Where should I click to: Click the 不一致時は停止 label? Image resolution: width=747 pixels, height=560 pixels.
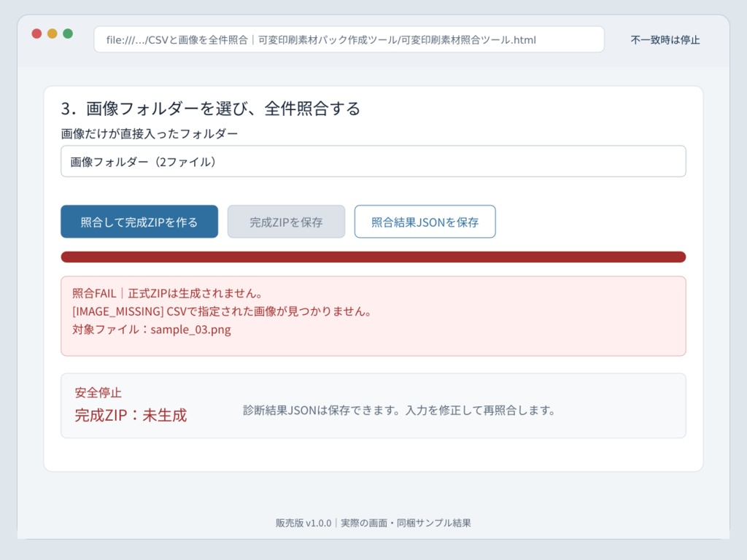point(665,40)
